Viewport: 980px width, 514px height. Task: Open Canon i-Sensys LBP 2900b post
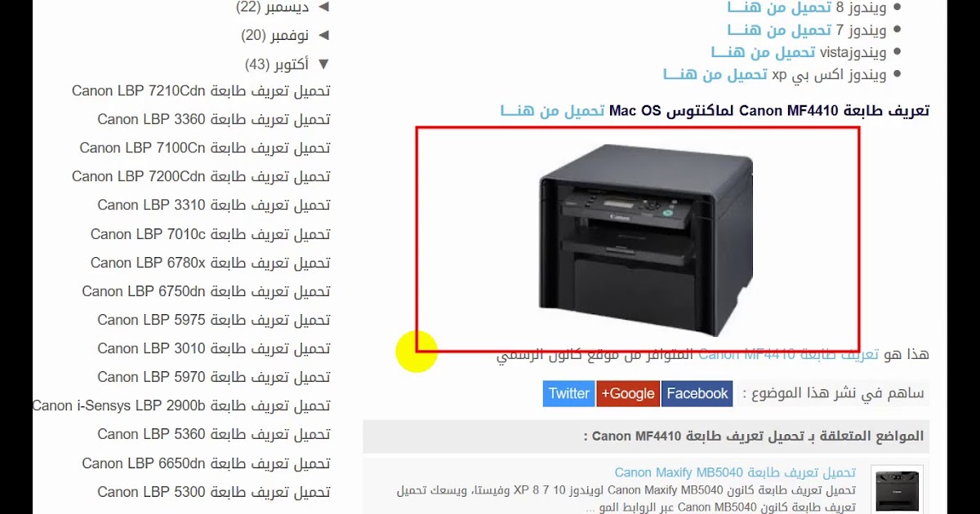(x=181, y=405)
